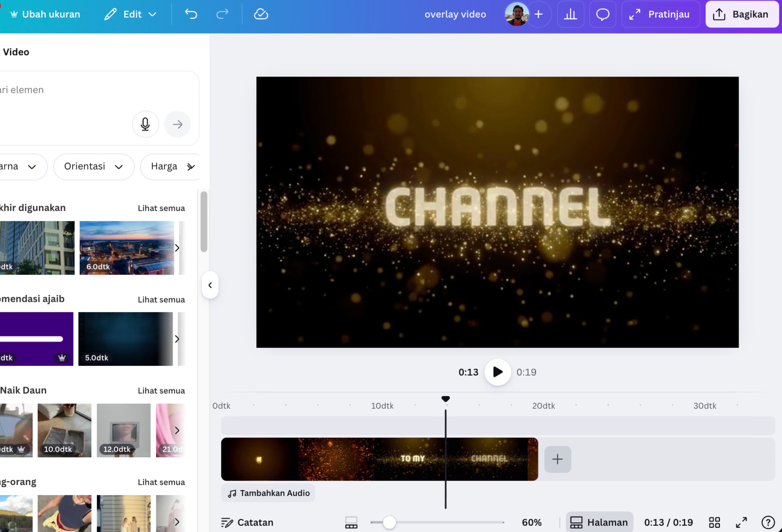The width and height of the screenshot is (782, 532).
Task: Collapse the elements side panel
Action: [210, 285]
